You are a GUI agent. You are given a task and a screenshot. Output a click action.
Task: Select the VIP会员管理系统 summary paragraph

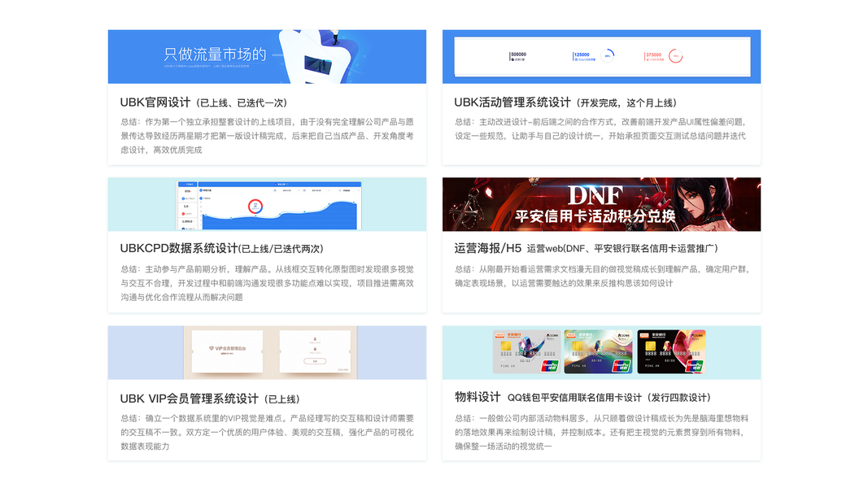coord(267,432)
